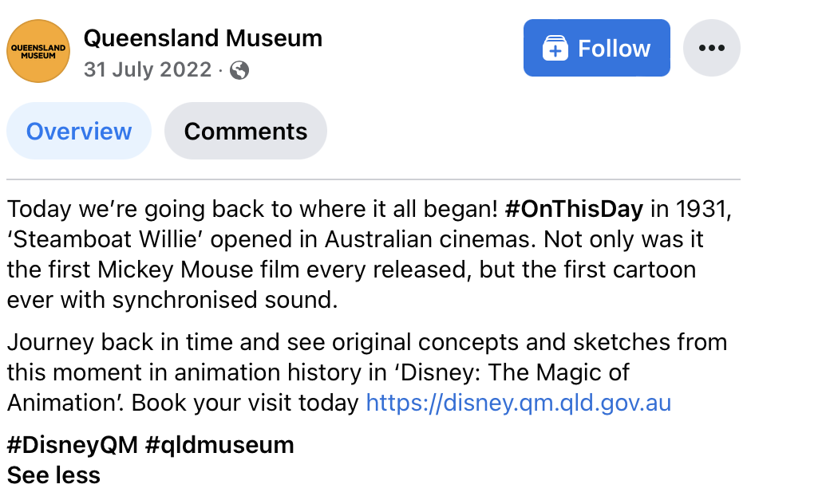Click the public globe privacy icon
830x504 pixels.
pos(239,70)
